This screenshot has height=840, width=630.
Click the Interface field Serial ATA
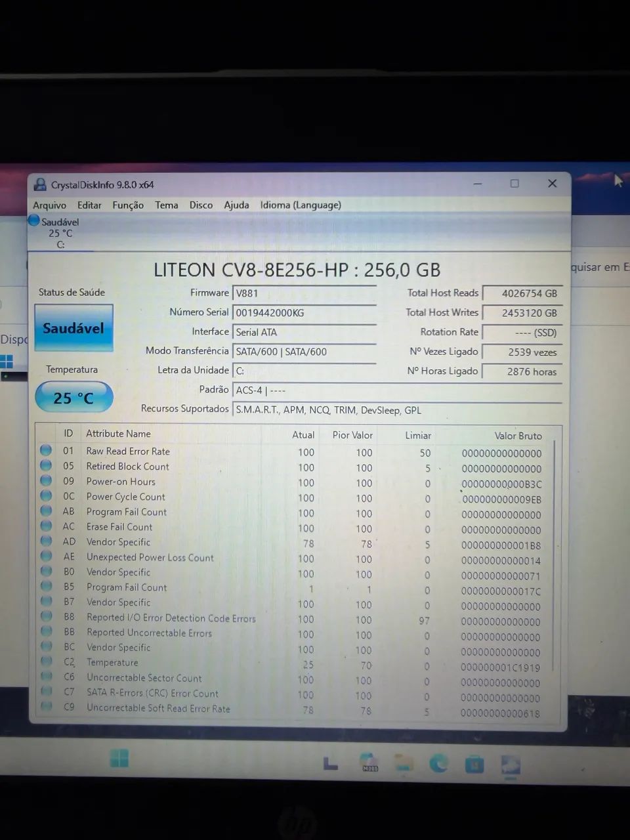click(x=304, y=333)
